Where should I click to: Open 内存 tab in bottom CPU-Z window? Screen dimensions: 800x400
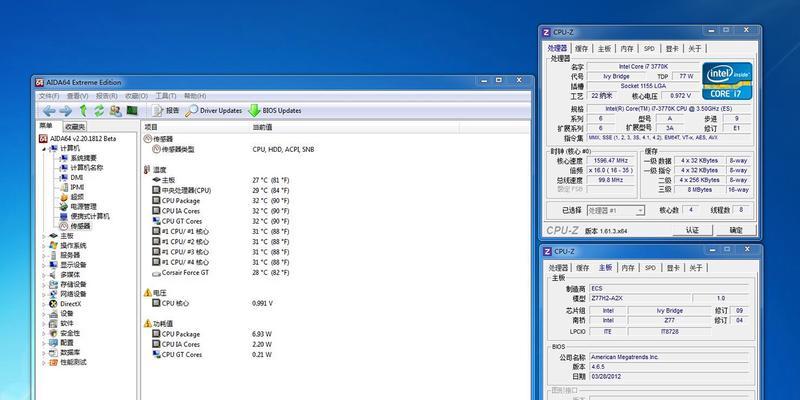(x=628, y=268)
